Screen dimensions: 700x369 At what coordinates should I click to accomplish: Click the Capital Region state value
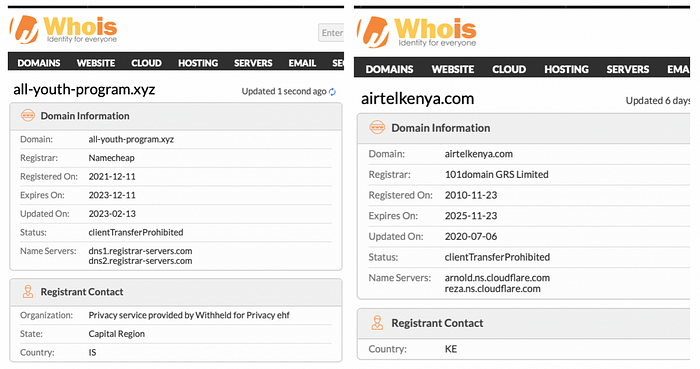tap(117, 334)
